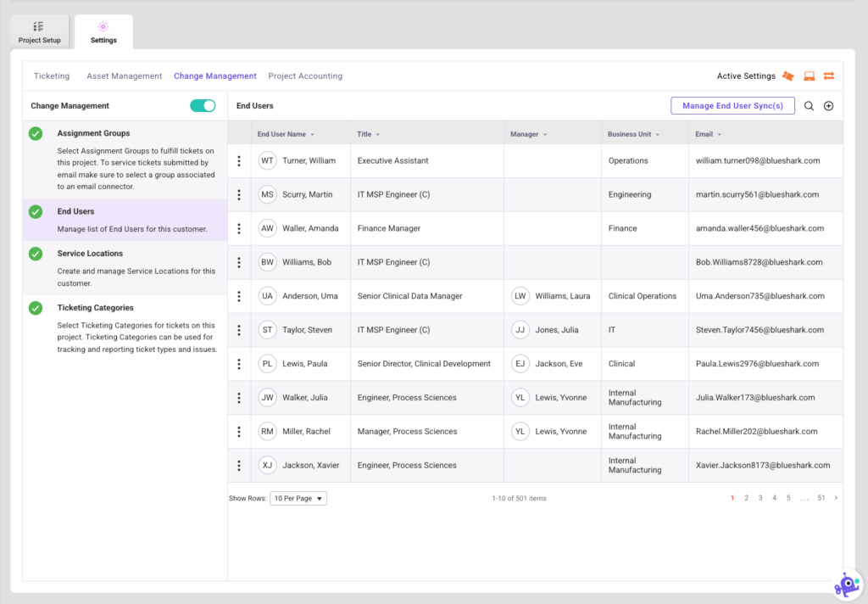Click the search magnifier icon
868x604 pixels.
tap(809, 106)
